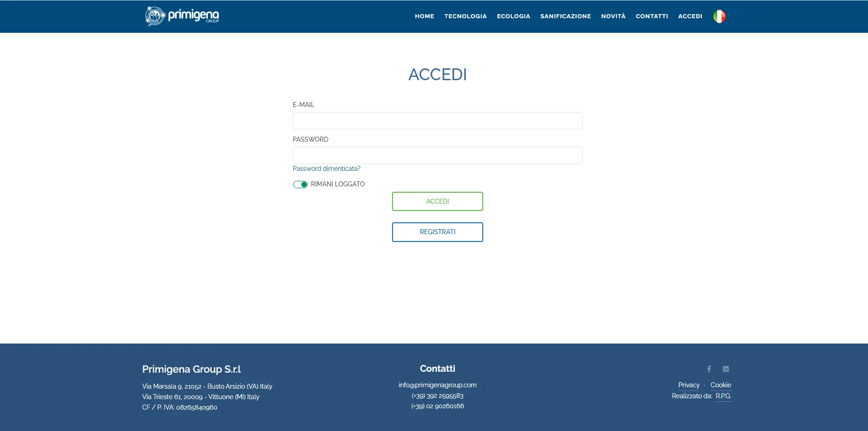Open the Ecologia menu item
868x431 pixels.
[x=513, y=16]
